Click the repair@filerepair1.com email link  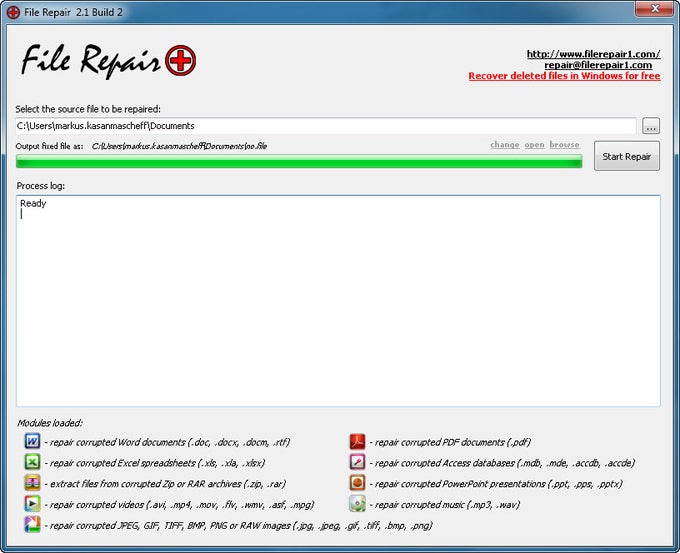pos(598,65)
